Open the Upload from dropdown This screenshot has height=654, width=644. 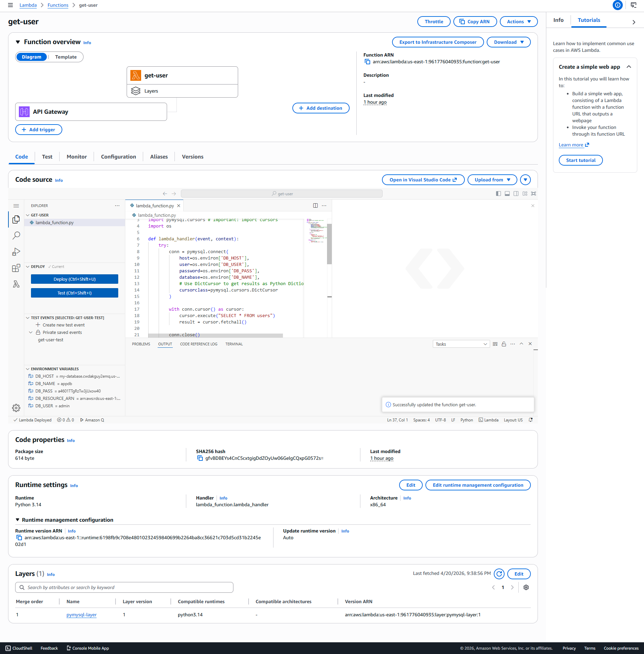pos(492,180)
